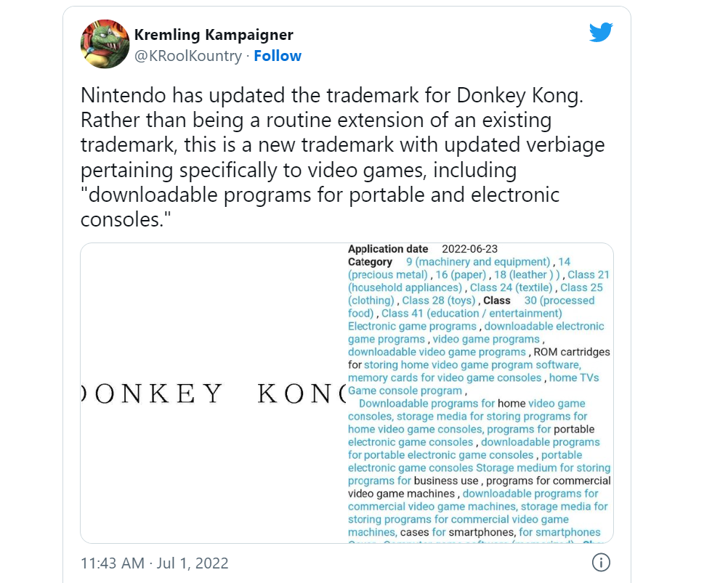Open the Kremling Kampaigner display name
Image resolution: width=728 pixels, height=583 pixels.
coord(214,34)
